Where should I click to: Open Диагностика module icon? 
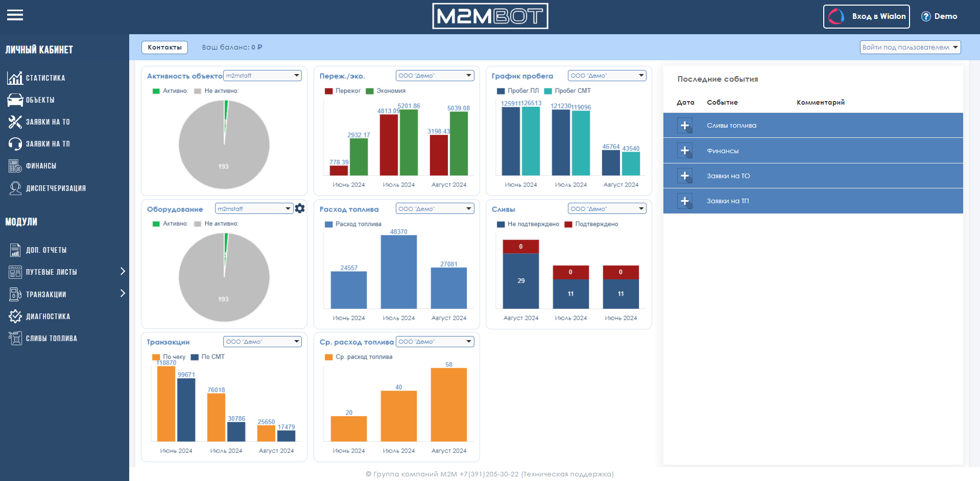(x=15, y=316)
